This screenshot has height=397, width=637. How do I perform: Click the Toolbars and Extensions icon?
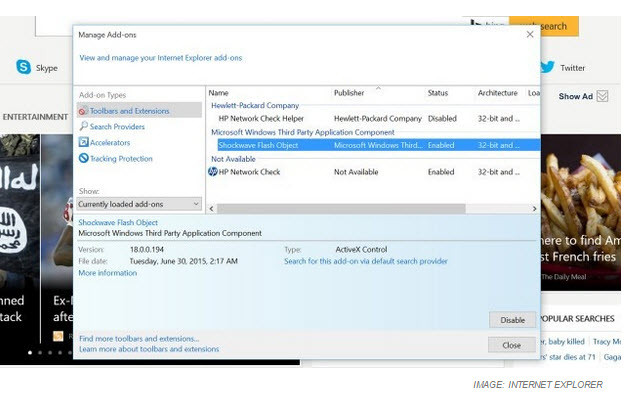pos(83,111)
